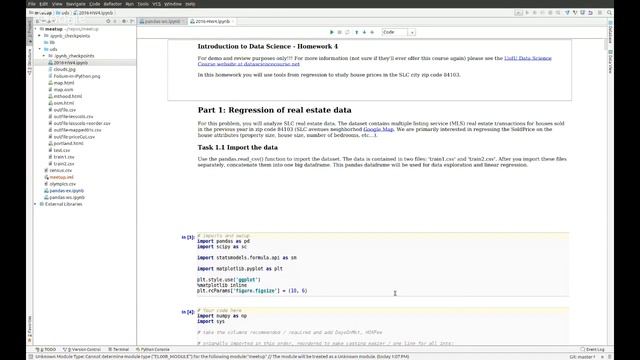Switch to pandas-ws.ipynb tab
Image resolution: width=640 pixels, height=360 pixels.
click(162, 21)
